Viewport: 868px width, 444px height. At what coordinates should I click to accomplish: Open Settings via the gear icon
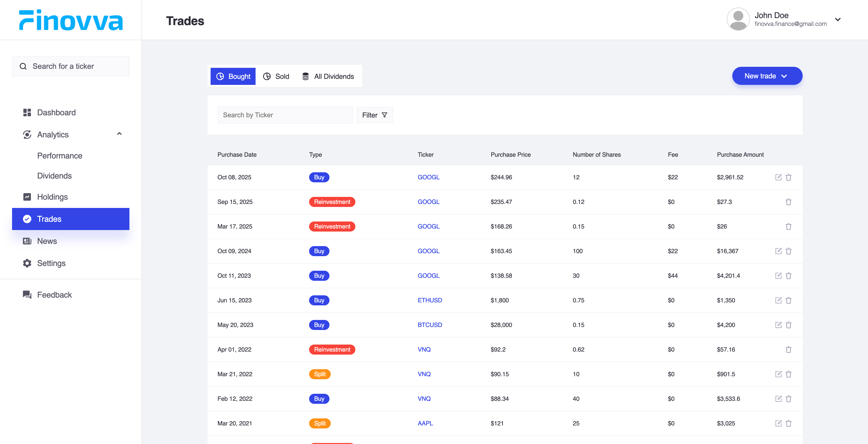pos(27,263)
